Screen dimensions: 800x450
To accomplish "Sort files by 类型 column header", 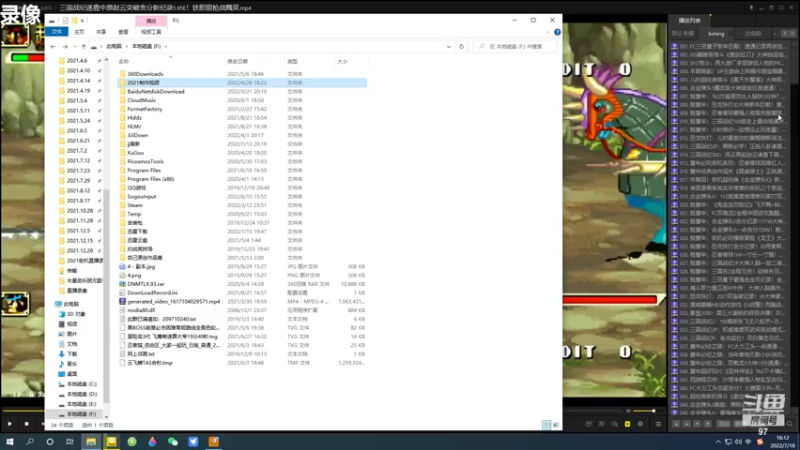I will coord(292,61).
